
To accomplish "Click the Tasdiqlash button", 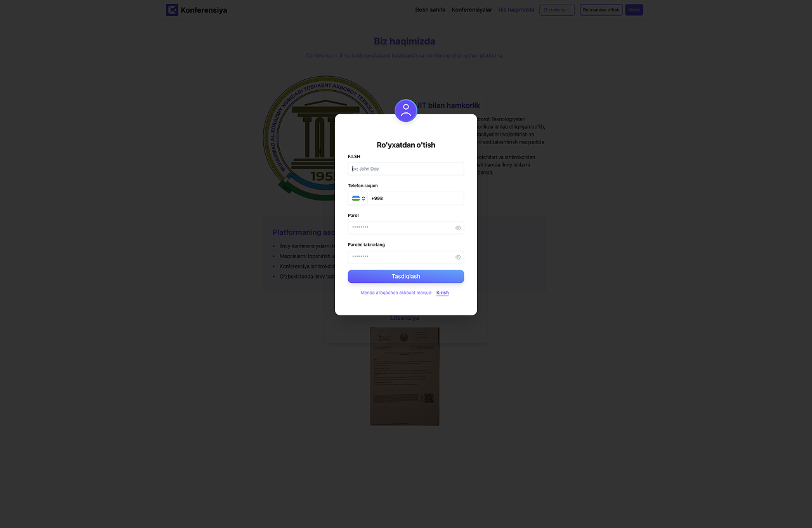I will (x=406, y=276).
